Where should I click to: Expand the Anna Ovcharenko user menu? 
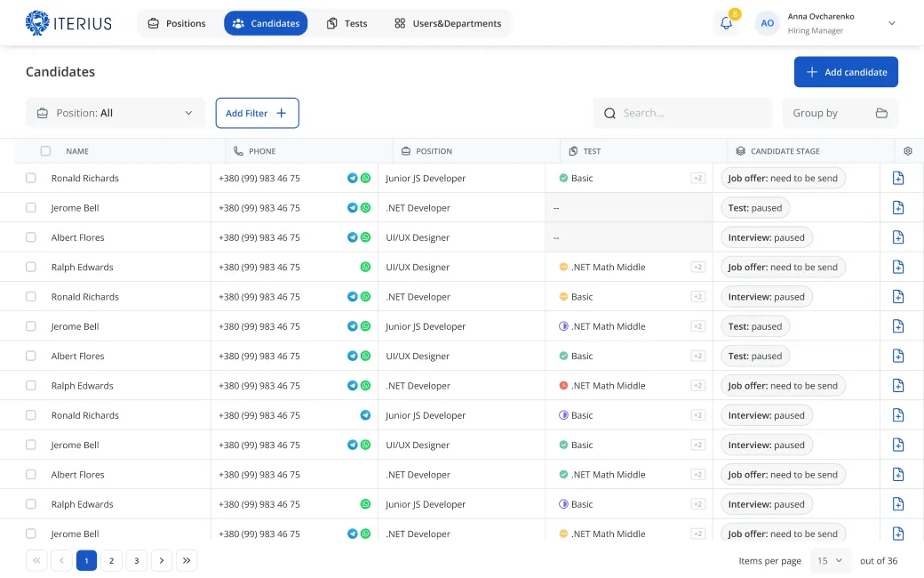pos(891,24)
